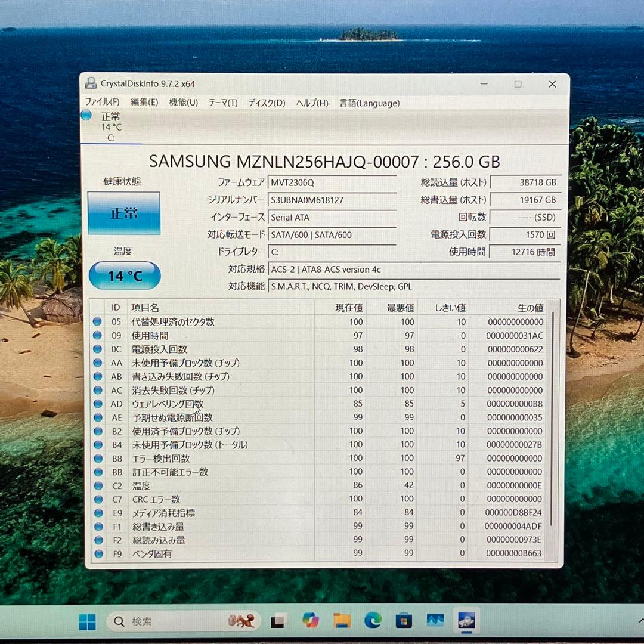644x644 pixels.
Task: Click the SMART attribute list scrollbar
Action: click(x=552, y=417)
